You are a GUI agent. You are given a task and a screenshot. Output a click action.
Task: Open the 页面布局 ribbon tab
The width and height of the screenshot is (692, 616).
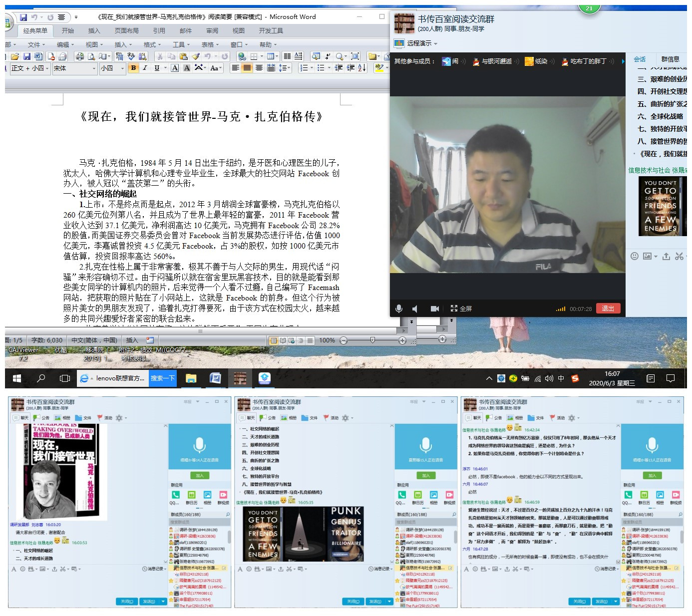click(126, 31)
